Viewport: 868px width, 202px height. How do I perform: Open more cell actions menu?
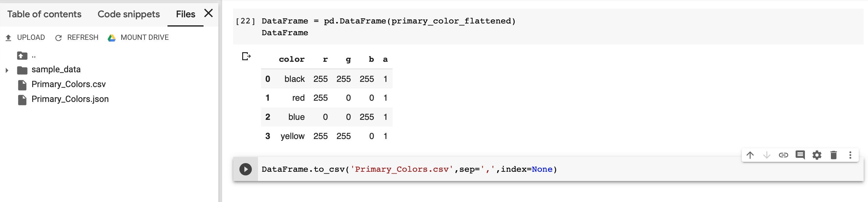coord(850,155)
